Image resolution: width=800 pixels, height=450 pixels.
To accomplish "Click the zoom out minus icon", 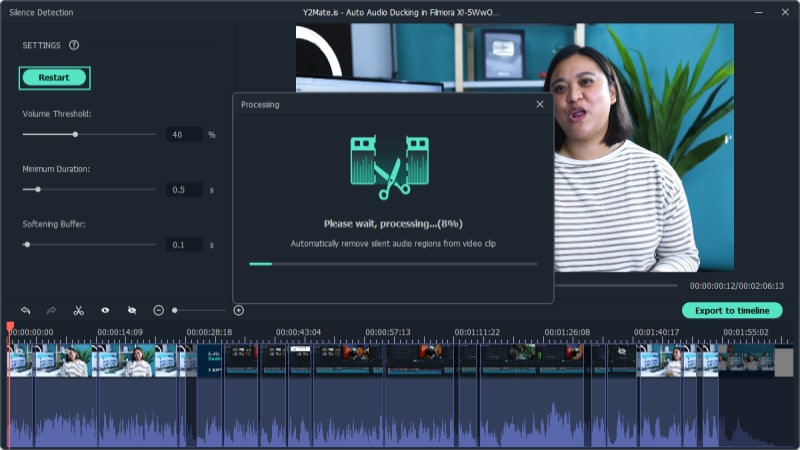I will pos(159,310).
